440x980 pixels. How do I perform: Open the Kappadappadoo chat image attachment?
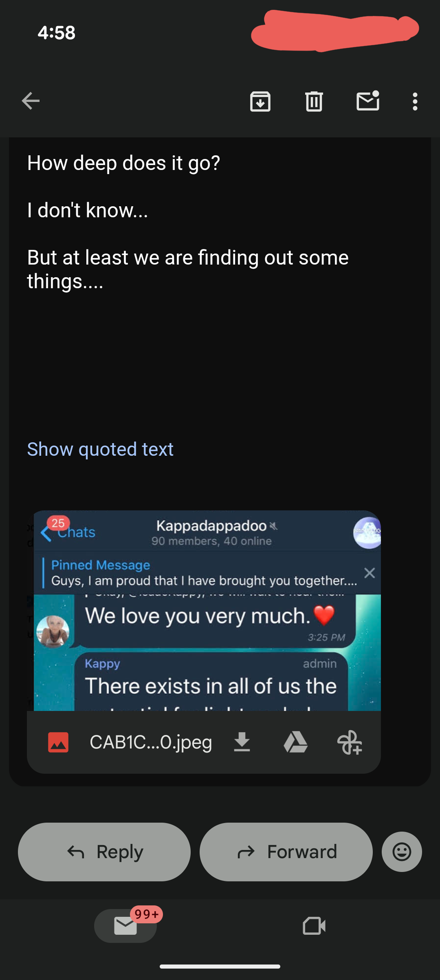pyautogui.click(x=207, y=611)
